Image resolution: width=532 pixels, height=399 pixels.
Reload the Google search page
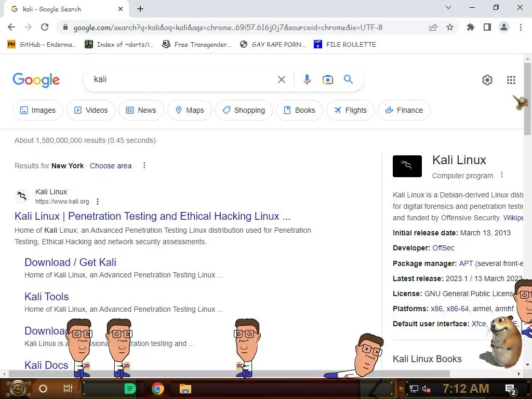pos(45,27)
